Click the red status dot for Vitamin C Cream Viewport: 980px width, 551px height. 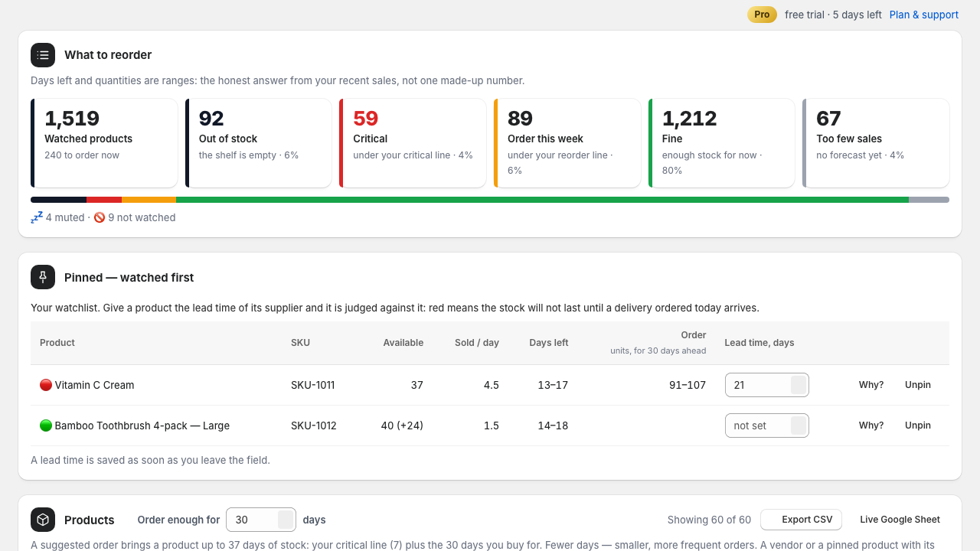(46, 385)
